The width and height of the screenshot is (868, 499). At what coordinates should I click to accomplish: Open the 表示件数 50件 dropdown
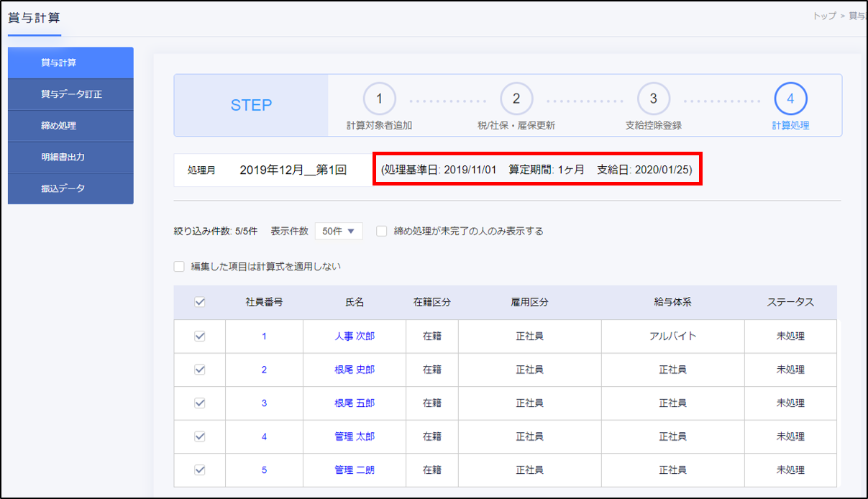pyautogui.click(x=339, y=232)
